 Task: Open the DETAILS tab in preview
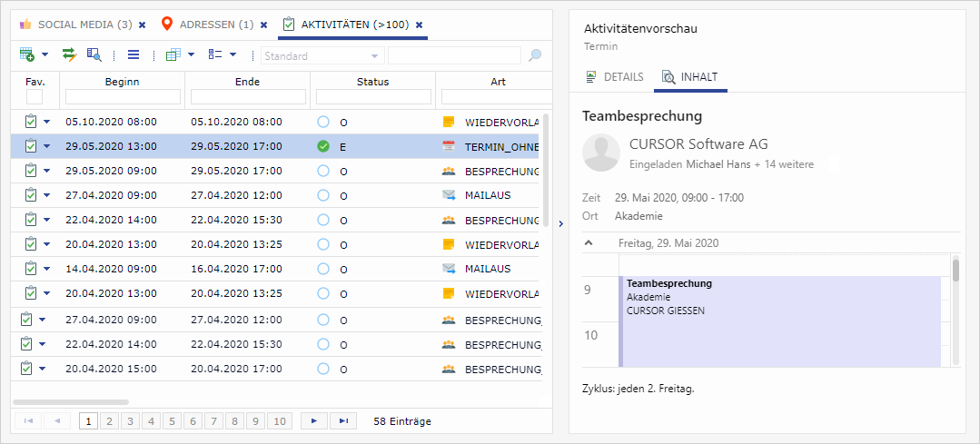coord(615,77)
